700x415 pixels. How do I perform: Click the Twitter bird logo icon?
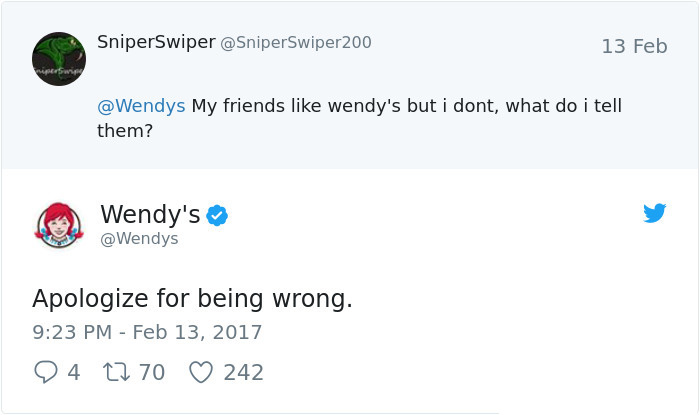654,213
